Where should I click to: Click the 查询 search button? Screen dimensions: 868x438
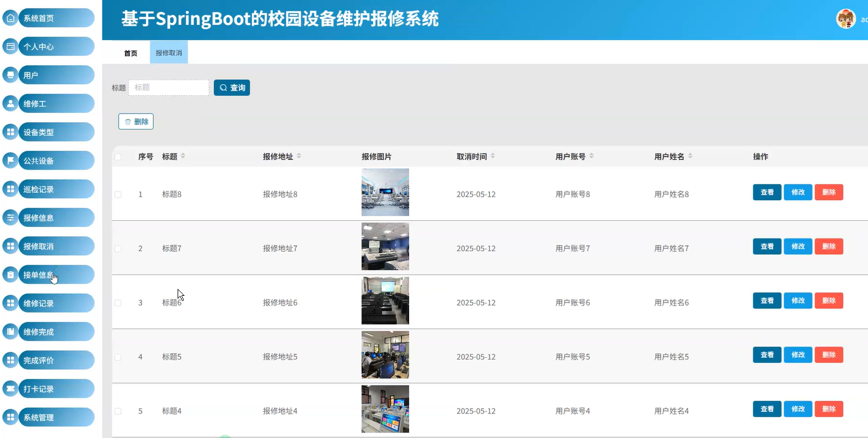[x=231, y=88]
